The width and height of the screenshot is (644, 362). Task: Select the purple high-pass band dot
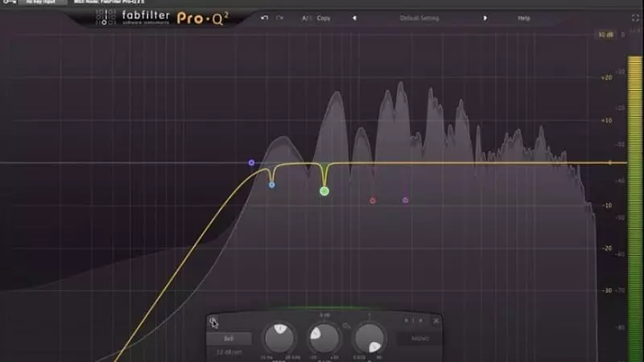coord(251,163)
